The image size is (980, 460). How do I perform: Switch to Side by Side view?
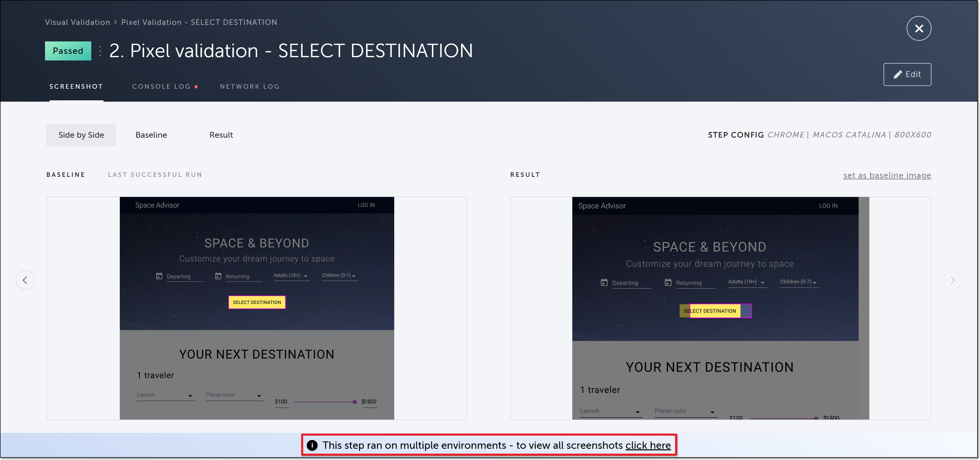pos(81,135)
